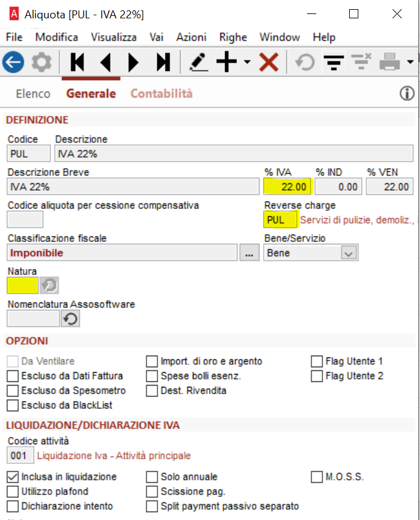Click the pencil edit icon
The image size is (420, 520).
[199, 62]
